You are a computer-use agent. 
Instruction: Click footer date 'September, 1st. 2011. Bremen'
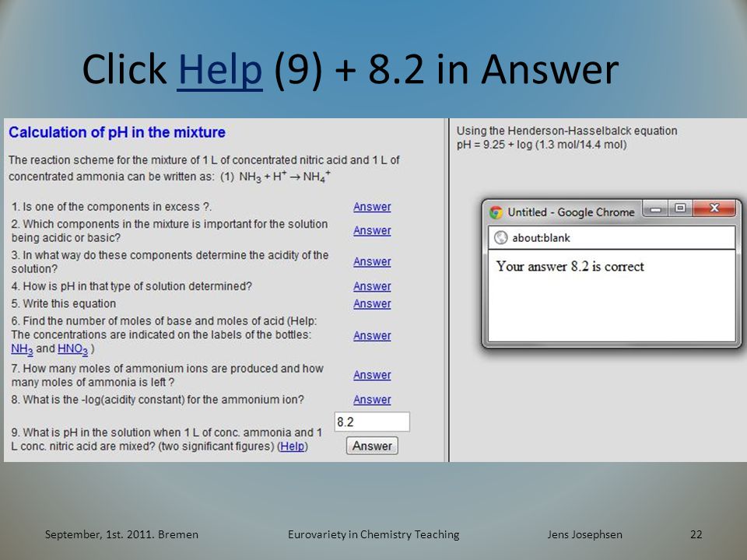pos(121,534)
